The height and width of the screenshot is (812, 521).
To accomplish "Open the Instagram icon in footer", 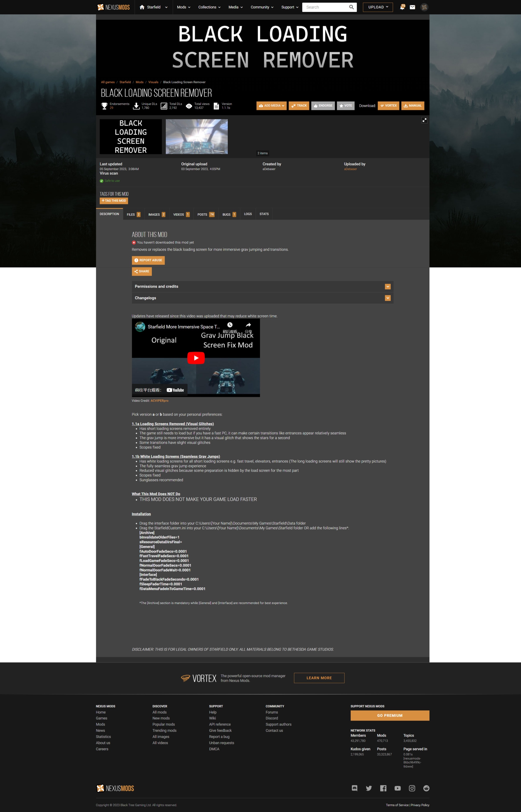I will pyautogui.click(x=412, y=788).
